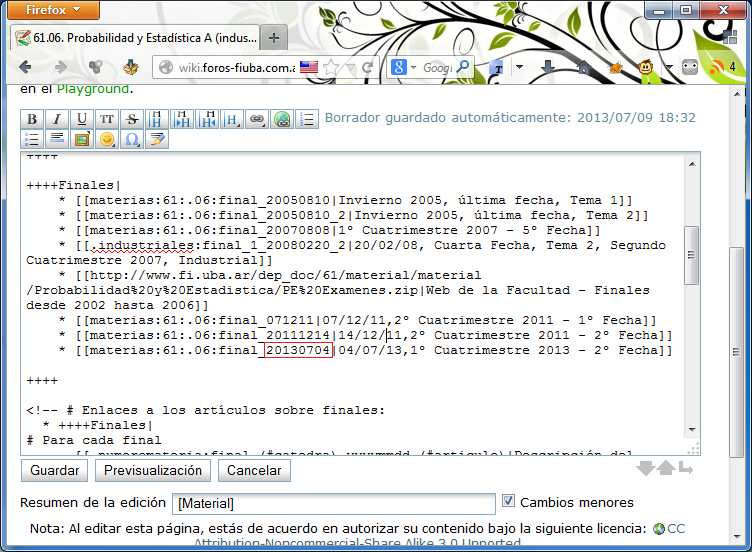This screenshot has height=552, width=752.
Task: Apply italic formatting to the text
Action: [57, 119]
